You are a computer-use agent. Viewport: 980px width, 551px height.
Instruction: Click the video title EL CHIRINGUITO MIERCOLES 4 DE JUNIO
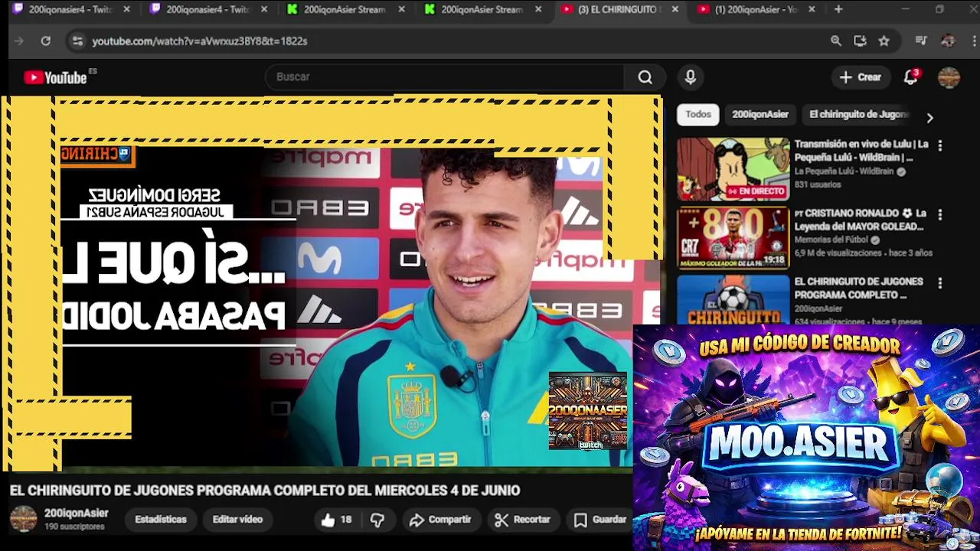click(265, 491)
